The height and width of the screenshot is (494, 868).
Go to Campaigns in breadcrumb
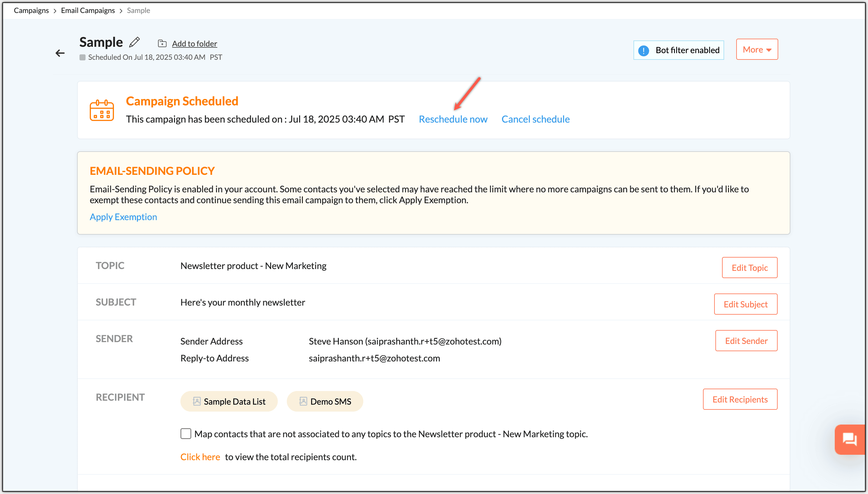pos(31,11)
